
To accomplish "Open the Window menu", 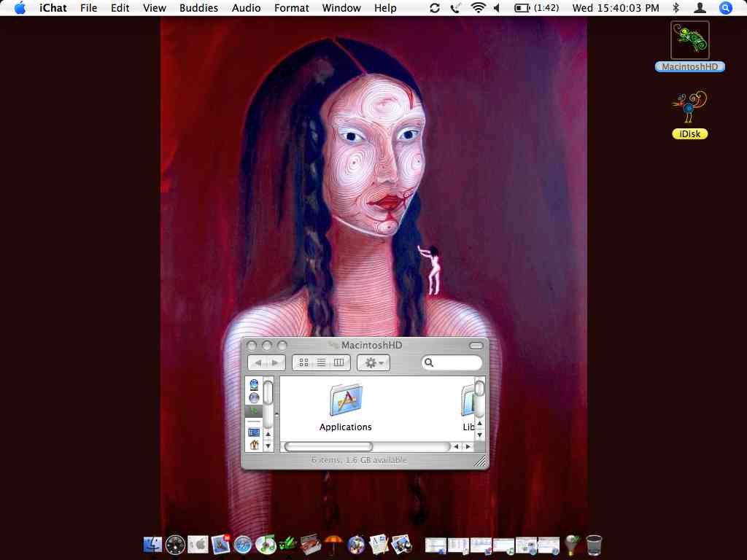I will (341, 8).
